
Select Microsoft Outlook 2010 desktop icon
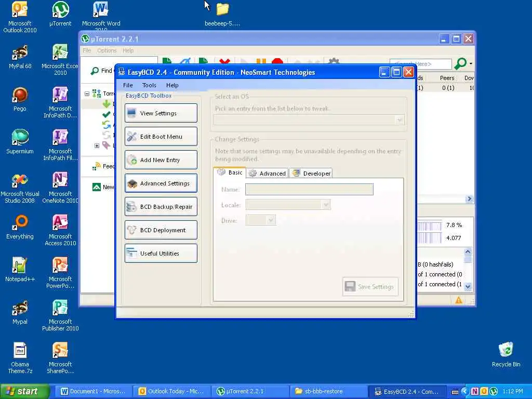coord(20,17)
